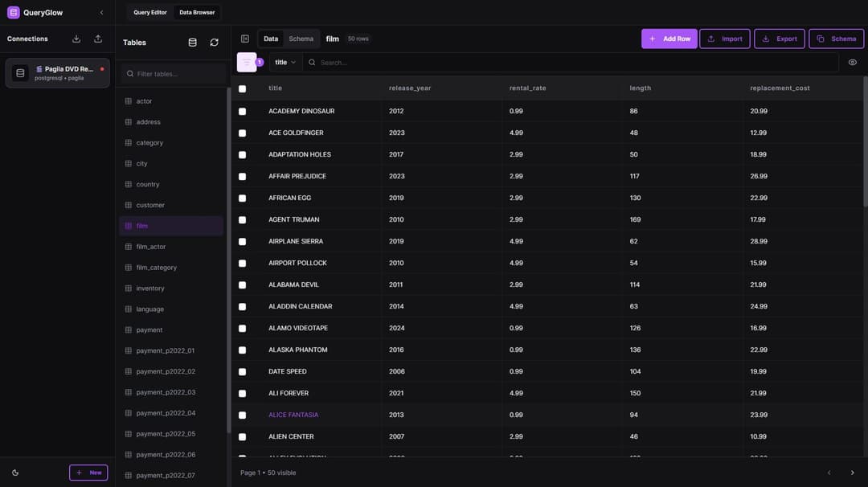Toggle the tables panel layout icon

coord(244,39)
